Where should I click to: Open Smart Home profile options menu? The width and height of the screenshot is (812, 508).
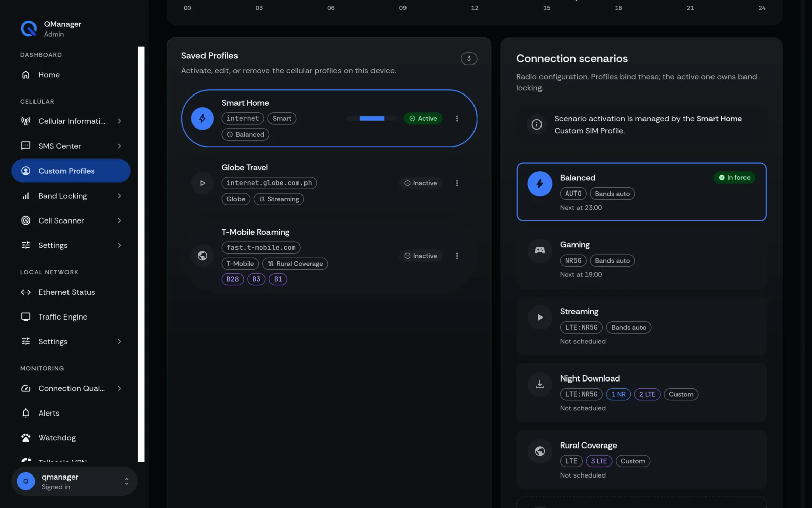[457, 118]
